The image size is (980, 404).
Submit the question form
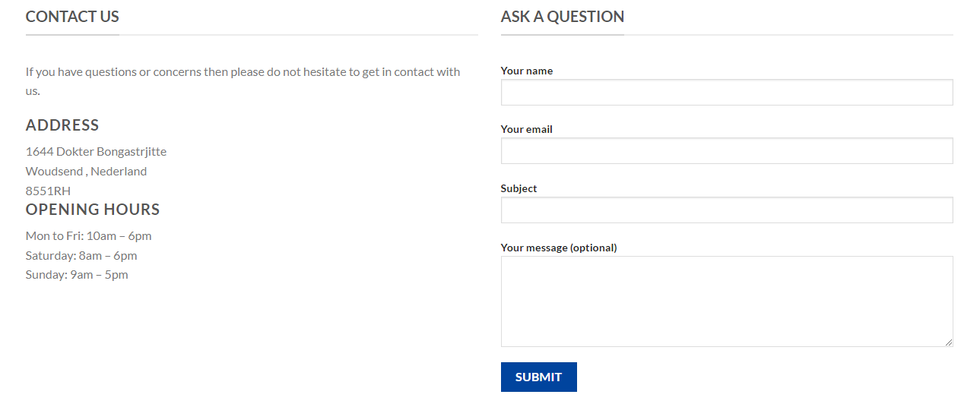click(538, 377)
